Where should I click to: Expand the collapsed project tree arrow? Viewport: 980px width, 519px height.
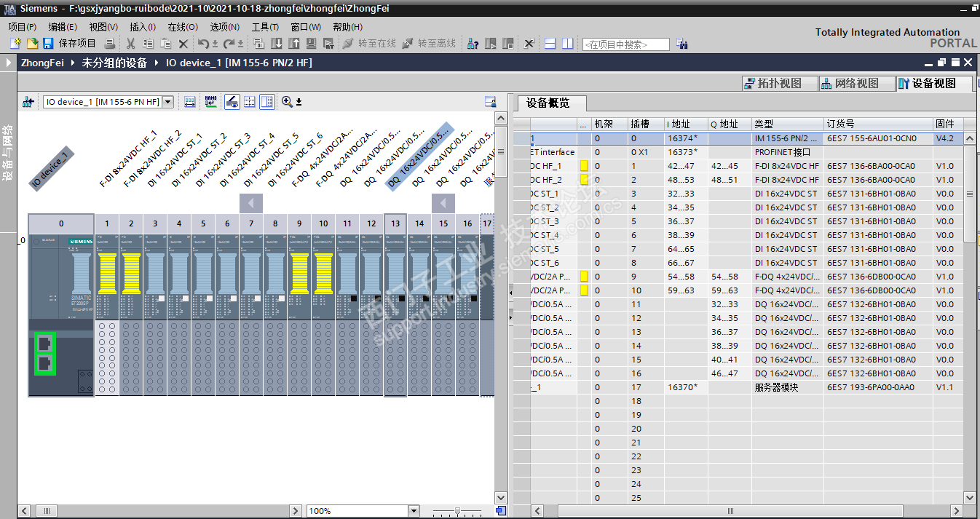(8, 63)
